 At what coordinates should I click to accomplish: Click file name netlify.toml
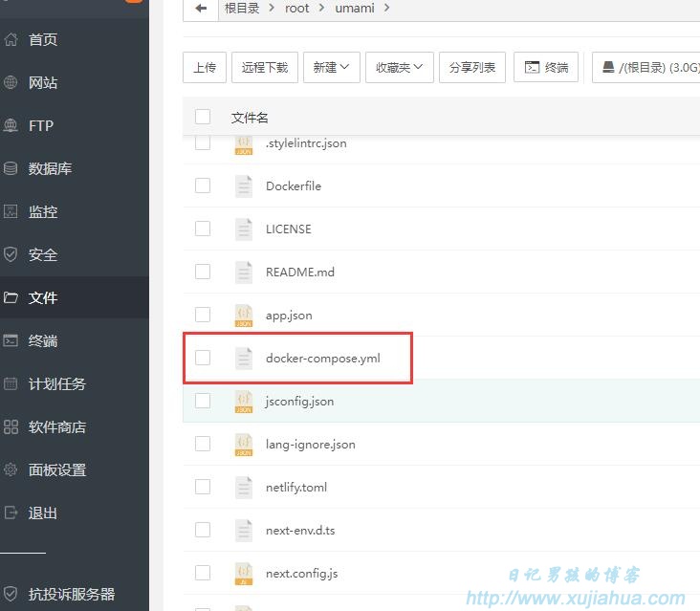296,487
